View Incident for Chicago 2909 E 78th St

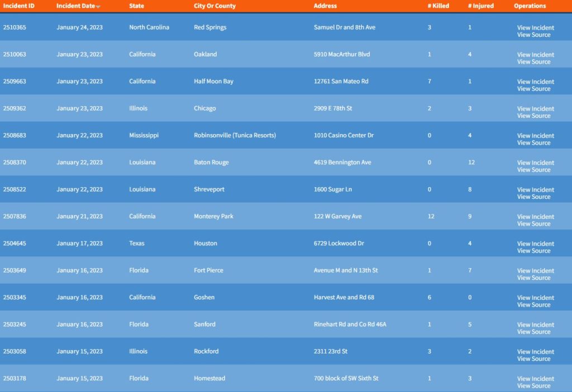coord(535,109)
